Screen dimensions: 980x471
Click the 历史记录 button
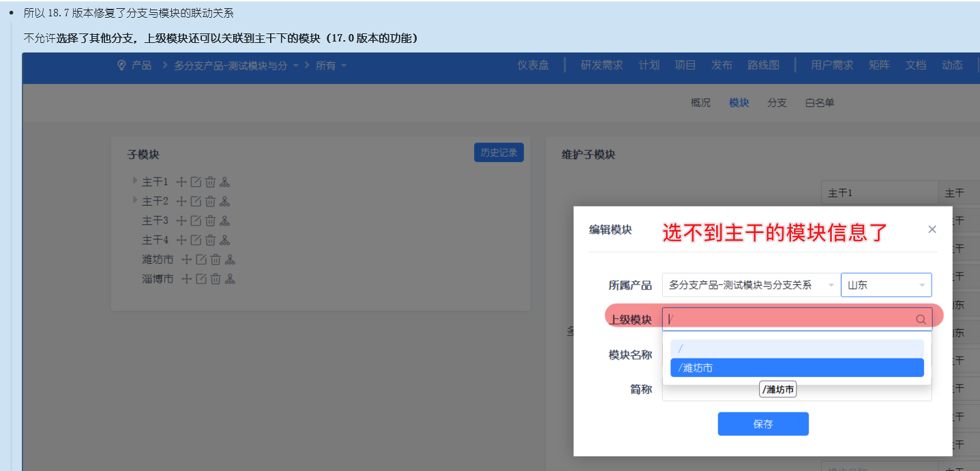tap(499, 153)
